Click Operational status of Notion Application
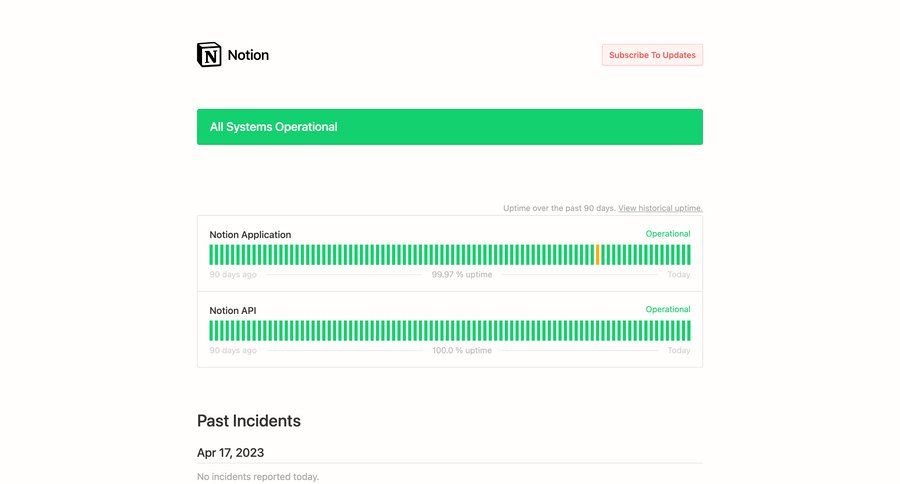This screenshot has width=900, height=484. [668, 234]
